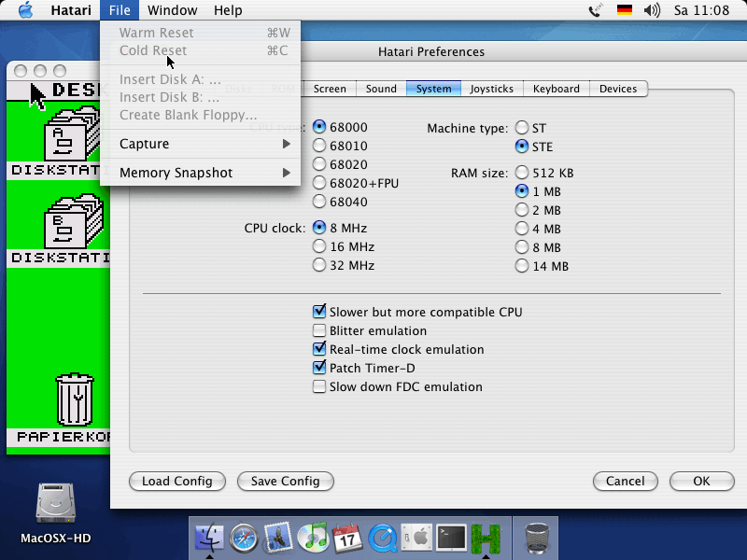
Task: Select 68020+FPU CPU type
Action: pyautogui.click(x=356, y=183)
